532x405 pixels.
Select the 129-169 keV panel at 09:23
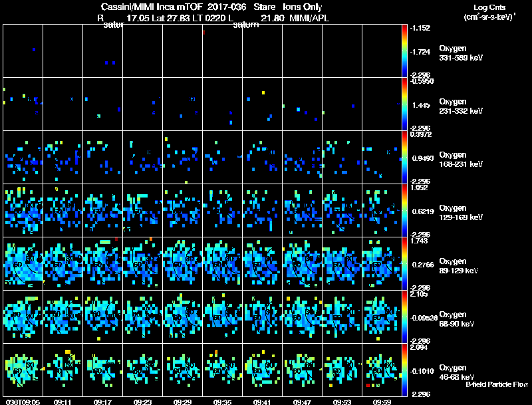(143, 210)
